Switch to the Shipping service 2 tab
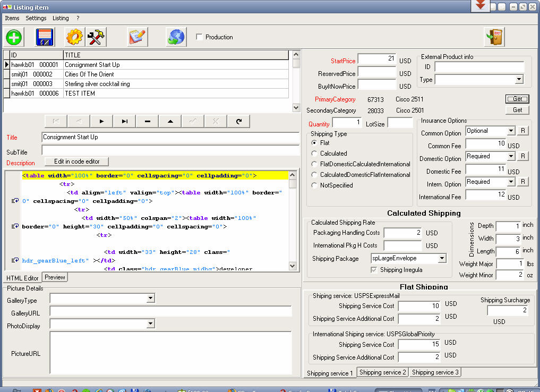The image size is (540, 392). point(382,372)
